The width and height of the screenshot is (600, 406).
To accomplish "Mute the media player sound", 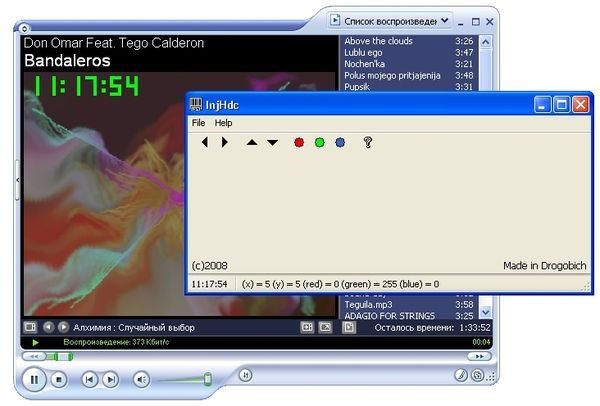I will (x=141, y=380).
